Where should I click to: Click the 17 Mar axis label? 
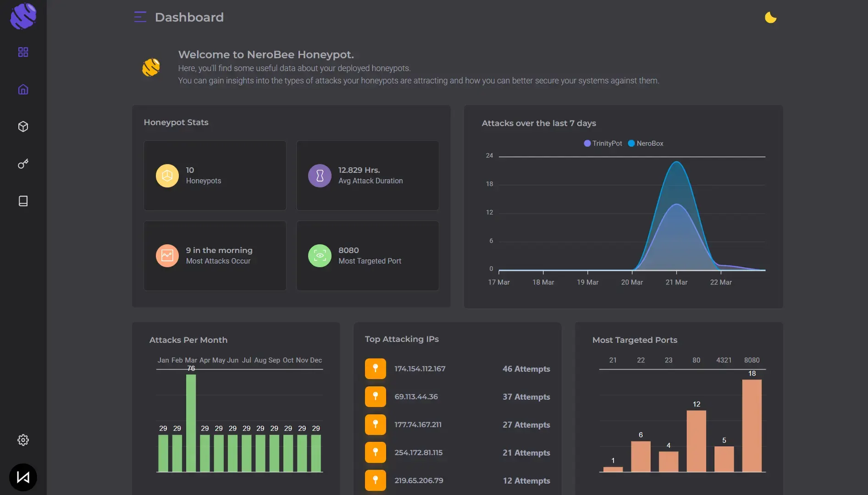(x=499, y=282)
